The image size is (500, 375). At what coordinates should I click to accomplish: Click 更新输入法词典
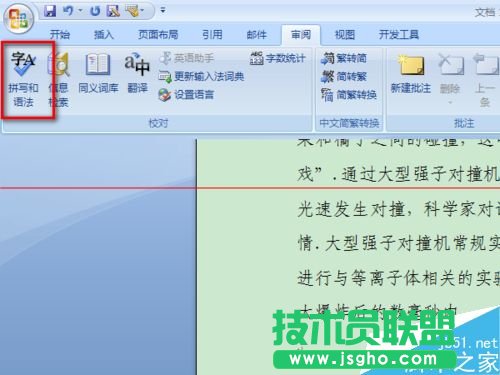click(201, 77)
